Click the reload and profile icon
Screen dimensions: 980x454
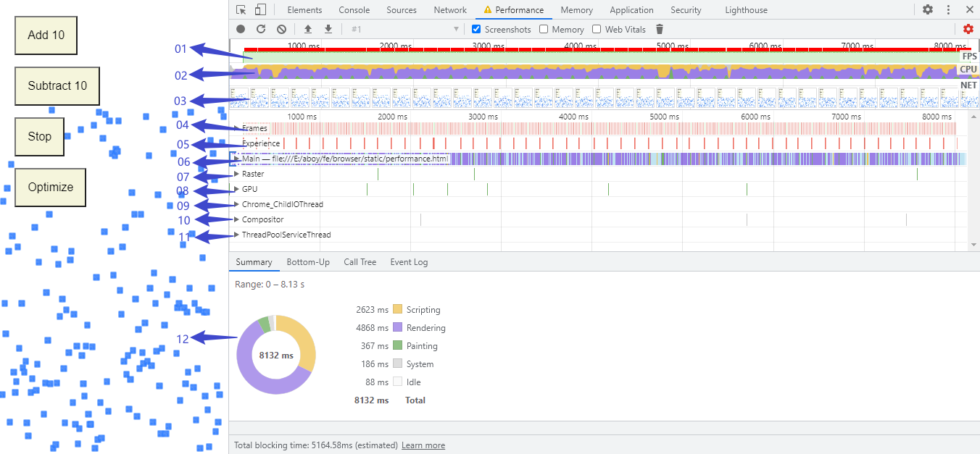click(x=261, y=29)
